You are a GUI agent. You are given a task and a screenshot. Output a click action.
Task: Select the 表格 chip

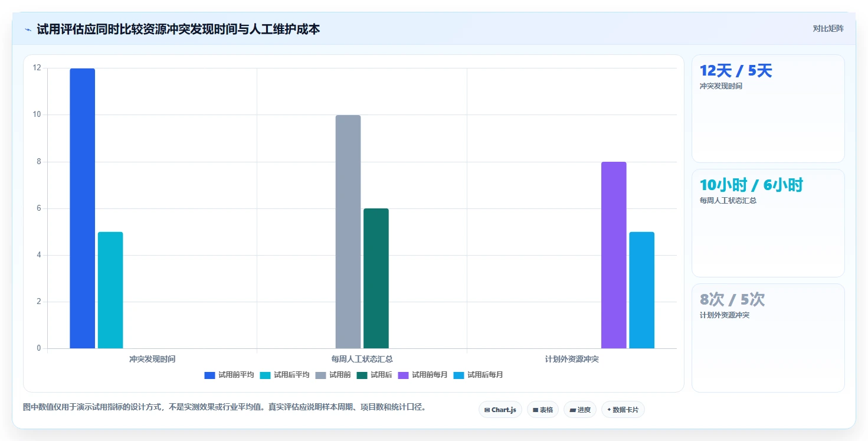pos(543,410)
